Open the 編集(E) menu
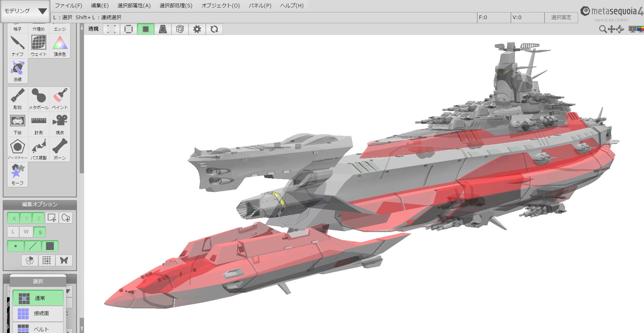 100,6
